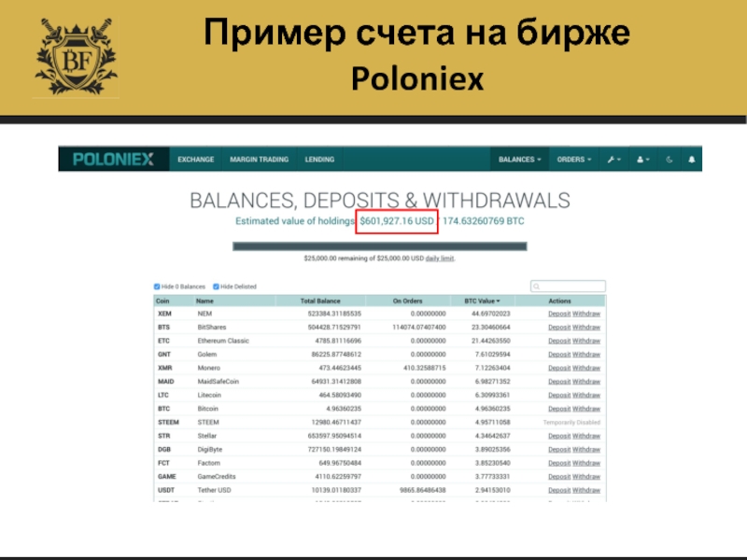Sort by BTC Value column
The height and width of the screenshot is (560, 747).
[x=482, y=301]
